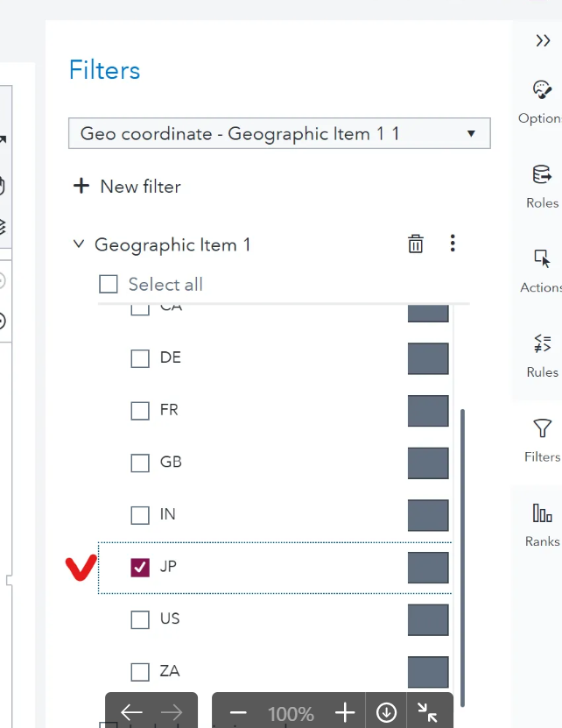Open the Rules panel
562x728 pixels.
click(x=542, y=343)
